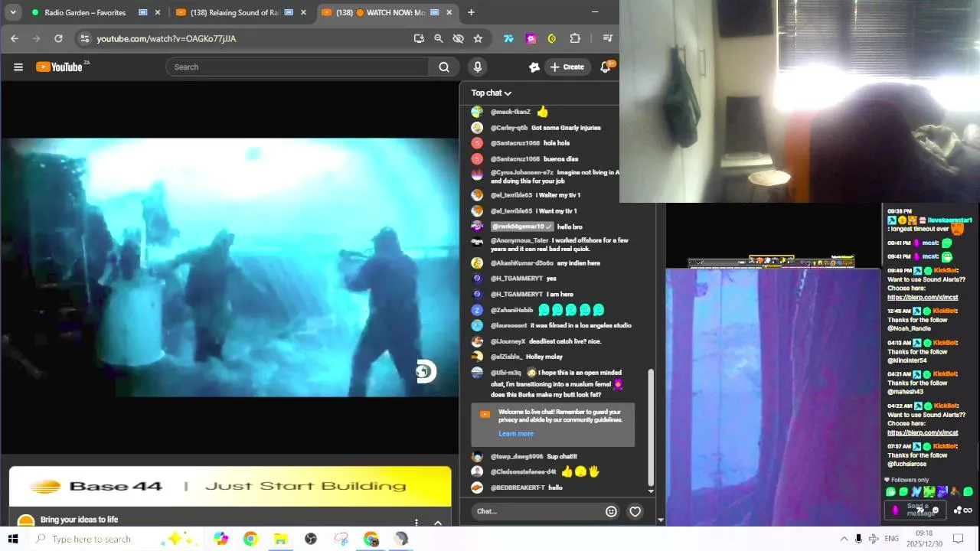Screen dimensions: 980x551
Task: Click first green emote in Kick emote row
Action: coord(891,492)
